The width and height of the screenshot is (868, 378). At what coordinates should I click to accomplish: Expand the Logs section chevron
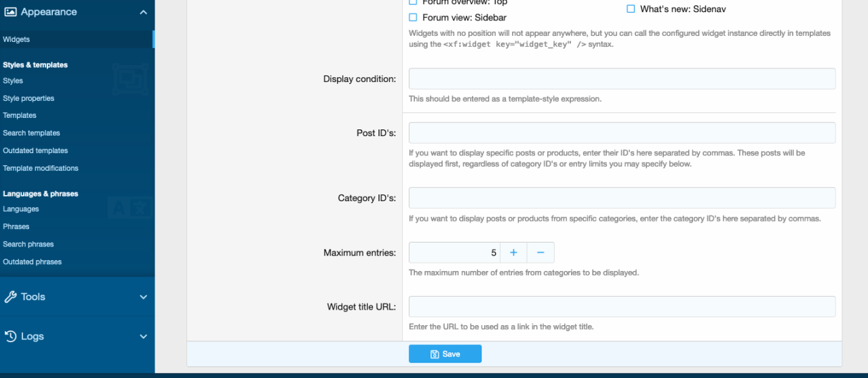143,336
